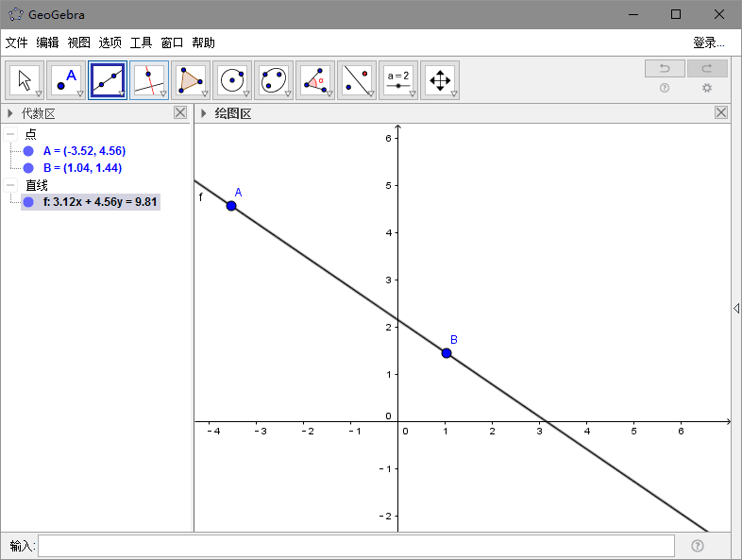
Task: Collapse the 直线 (lines) tree group
Action: point(10,185)
